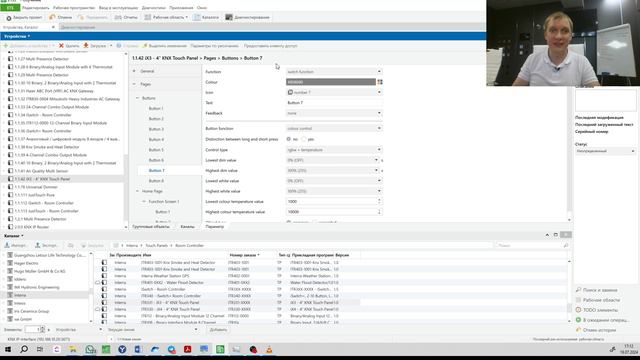Screen dimensions: 640x360
Task: Click Default parameters (Параметры по умолчанию)
Action: 214,46
